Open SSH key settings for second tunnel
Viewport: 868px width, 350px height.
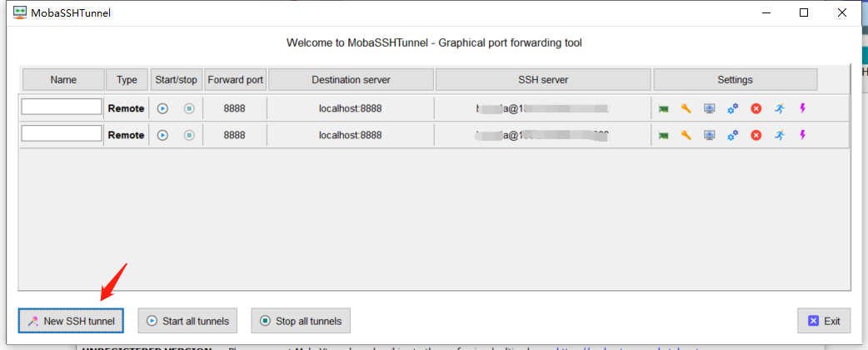(x=686, y=135)
